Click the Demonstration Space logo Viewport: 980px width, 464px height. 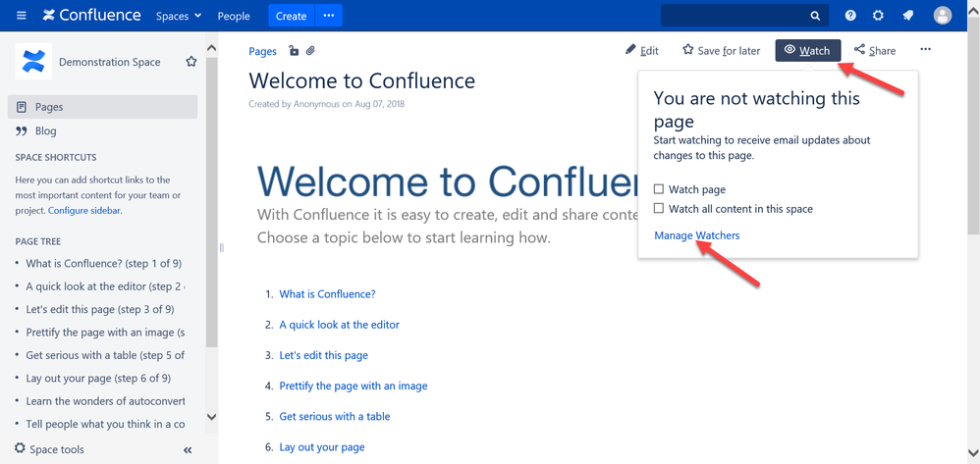33,61
